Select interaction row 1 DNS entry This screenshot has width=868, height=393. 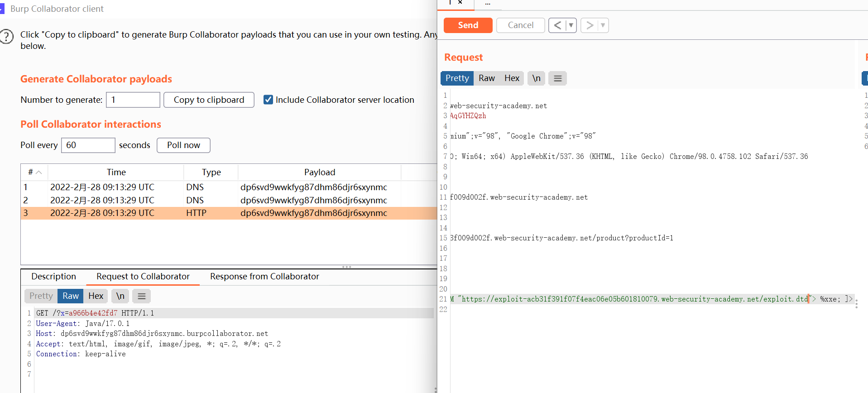pyautogui.click(x=229, y=187)
